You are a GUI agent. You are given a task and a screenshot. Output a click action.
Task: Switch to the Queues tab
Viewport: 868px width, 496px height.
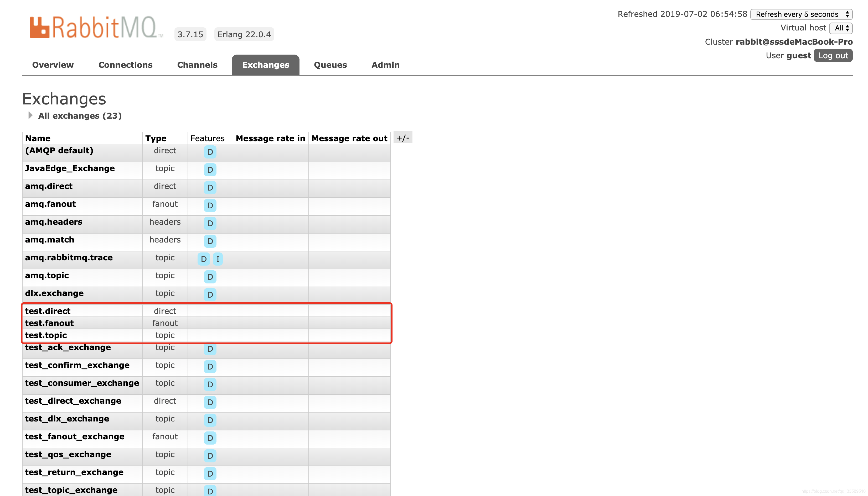pos(330,65)
